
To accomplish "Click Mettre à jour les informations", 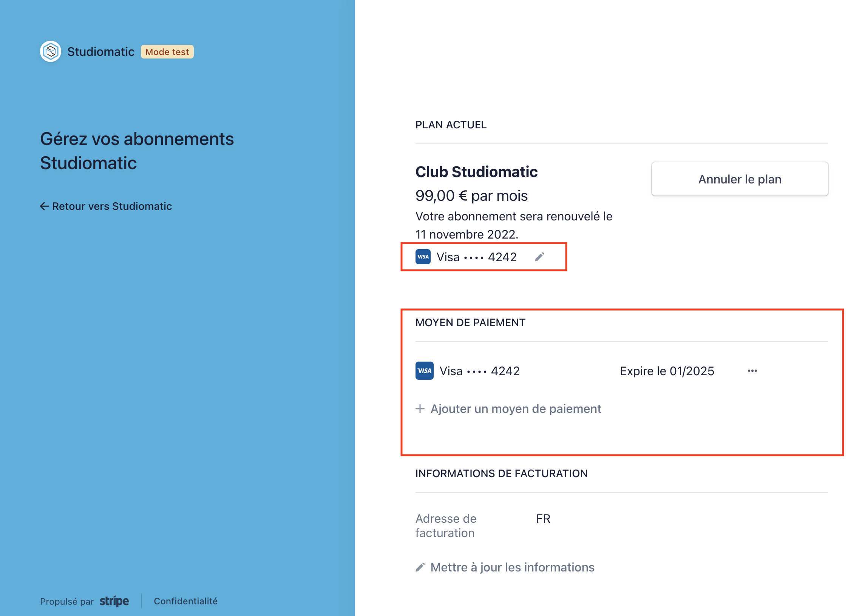I will click(512, 567).
